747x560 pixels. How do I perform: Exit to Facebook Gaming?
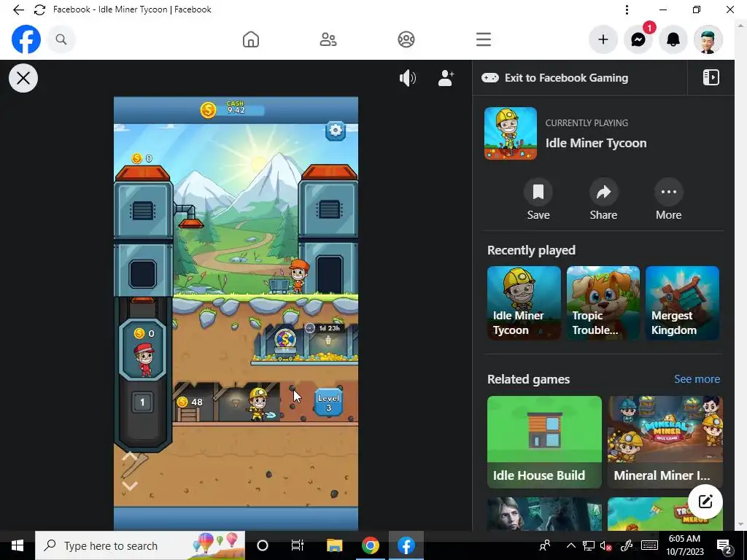(x=554, y=77)
